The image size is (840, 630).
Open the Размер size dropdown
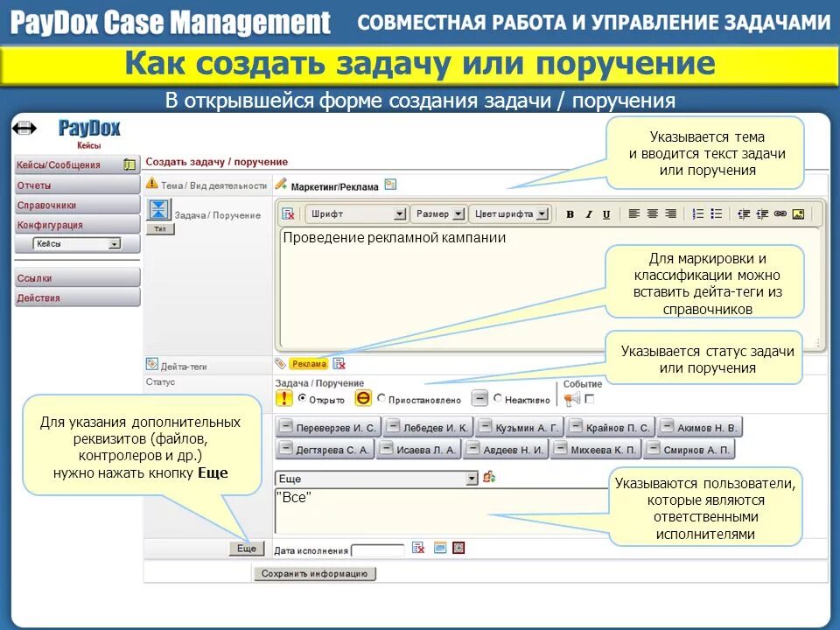coord(438,213)
